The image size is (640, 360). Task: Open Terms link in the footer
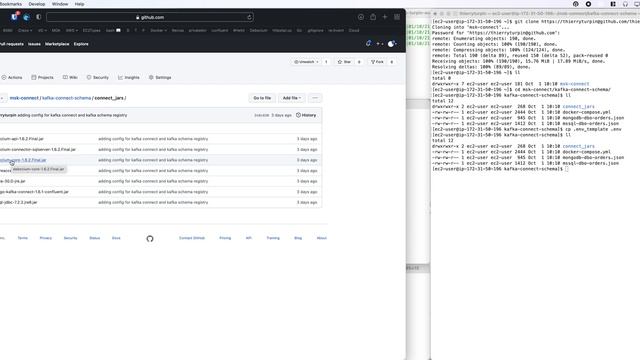[x=22, y=238]
